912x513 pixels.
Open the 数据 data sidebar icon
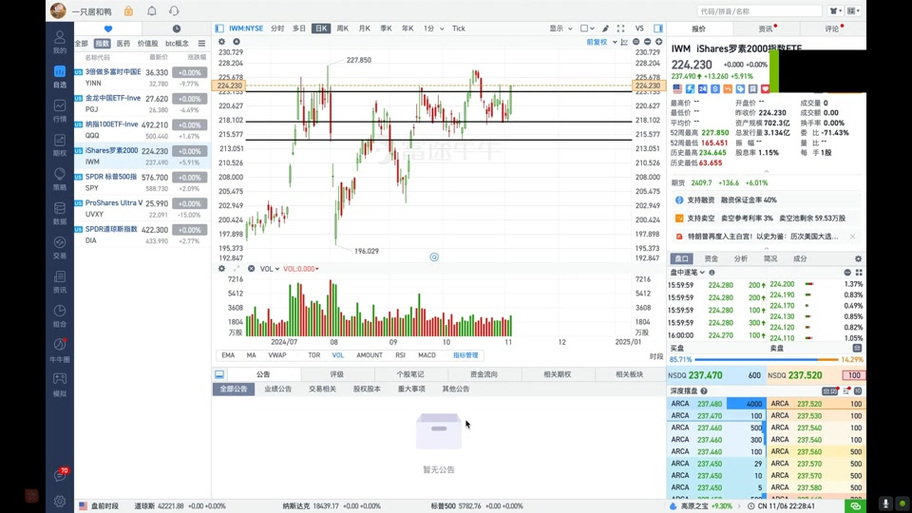(x=59, y=213)
